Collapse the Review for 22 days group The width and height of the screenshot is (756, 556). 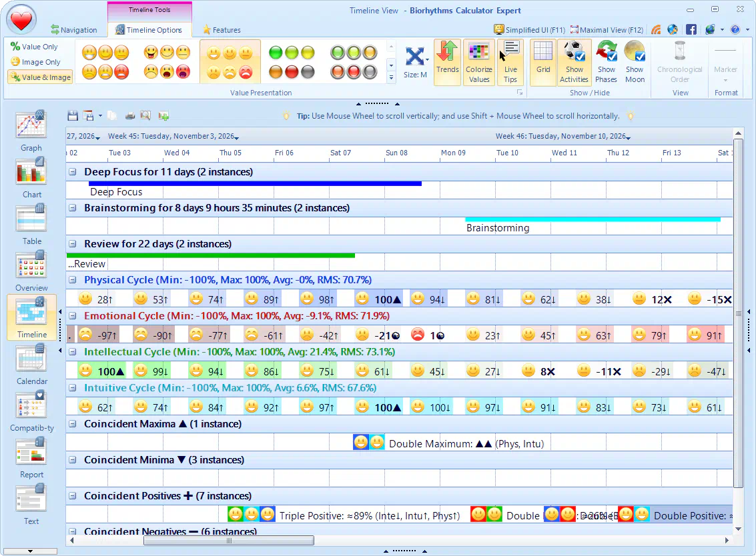coord(72,244)
